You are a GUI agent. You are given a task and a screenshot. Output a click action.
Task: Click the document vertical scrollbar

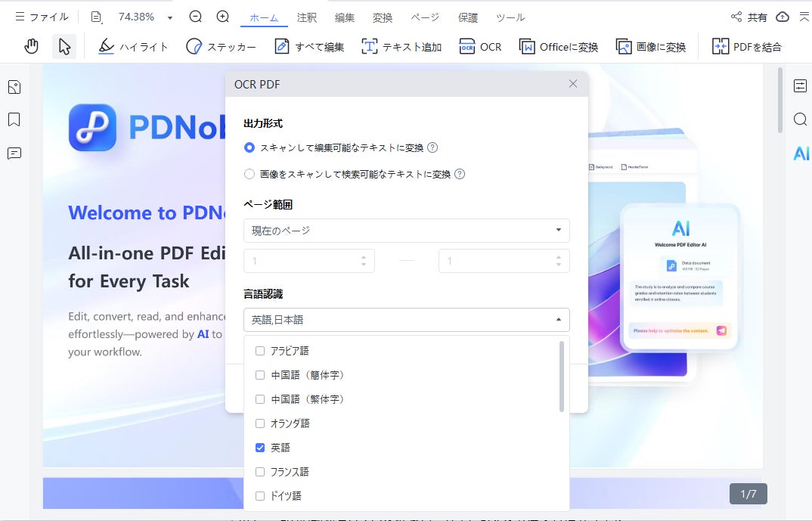tap(780, 100)
